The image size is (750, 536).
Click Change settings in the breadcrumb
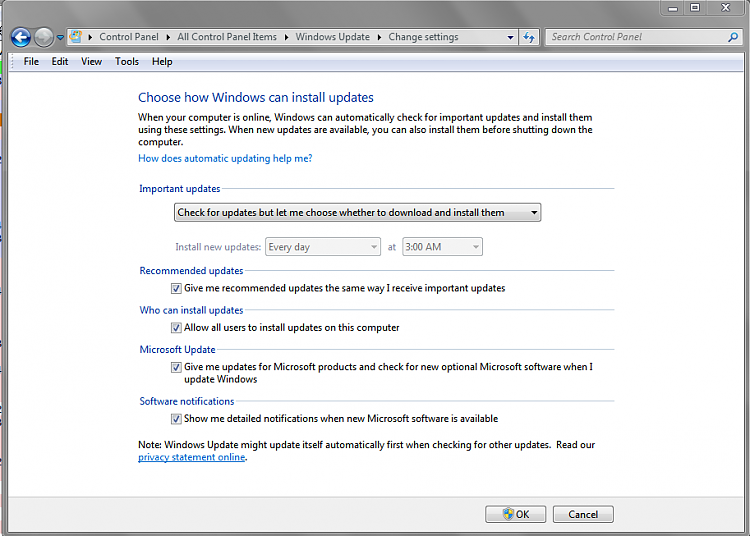coord(423,37)
